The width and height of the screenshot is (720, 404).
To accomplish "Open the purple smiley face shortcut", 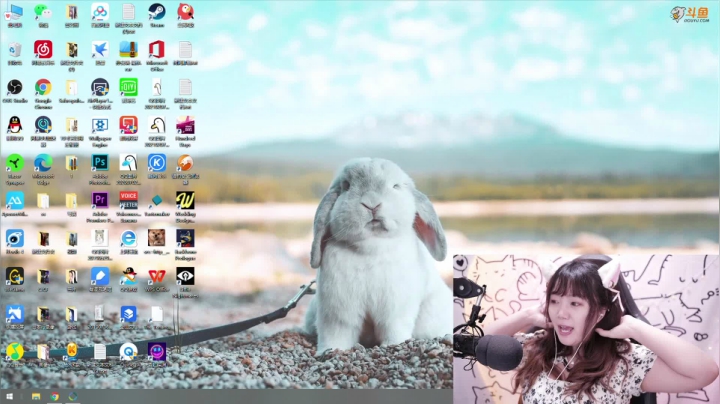I will coord(157,352).
